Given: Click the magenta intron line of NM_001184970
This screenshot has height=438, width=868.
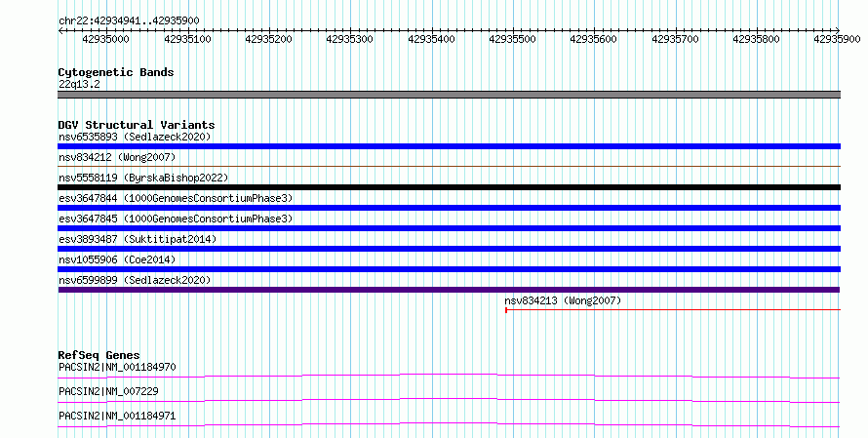Looking at the screenshot, I should coord(449,376).
